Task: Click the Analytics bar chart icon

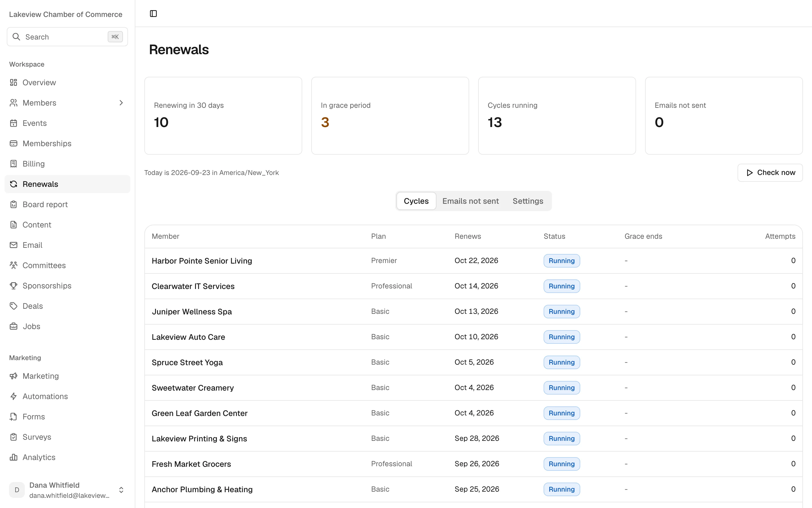Action: pos(14,457)
